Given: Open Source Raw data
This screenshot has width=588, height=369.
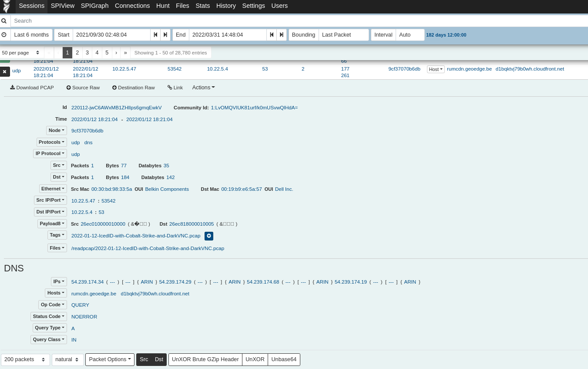Looking at the screenshot, I should tap(83, 88).
